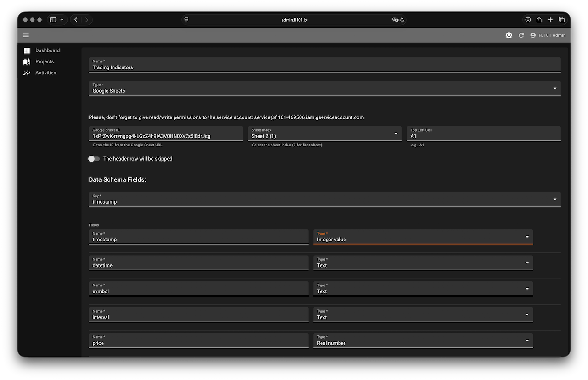Image resolution: width=588 pixels, height=380 pixels.
Task: Toggle the theme brightness icon
Action: click(509, 35)
